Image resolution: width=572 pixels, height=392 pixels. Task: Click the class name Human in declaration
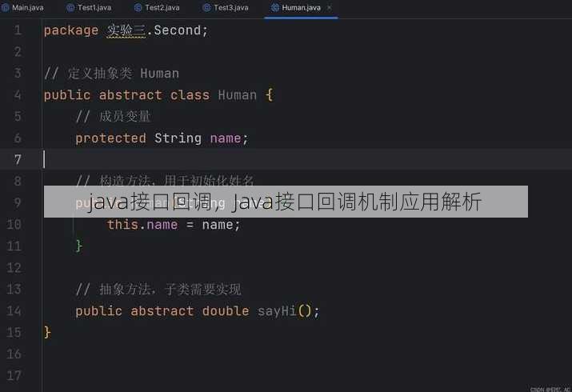(x=238, y=95)
